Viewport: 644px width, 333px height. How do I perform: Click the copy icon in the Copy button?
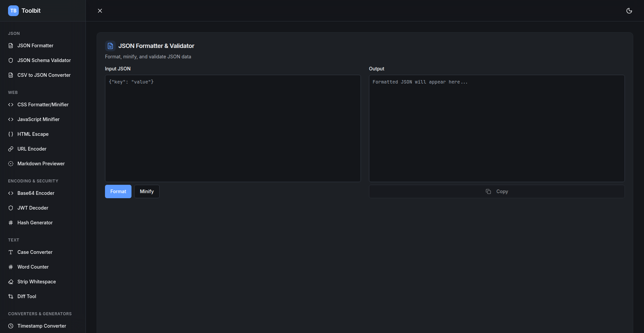pyautogui.click(x=488, y=191)
